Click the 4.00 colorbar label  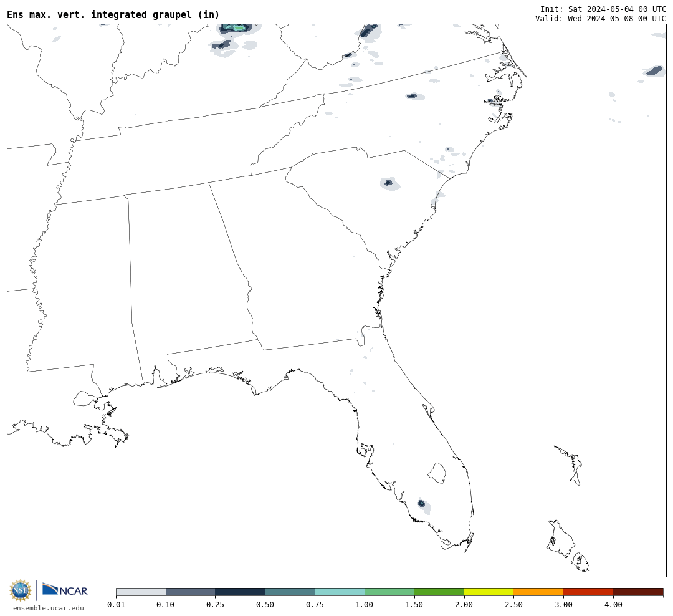[x=613, y=604]
